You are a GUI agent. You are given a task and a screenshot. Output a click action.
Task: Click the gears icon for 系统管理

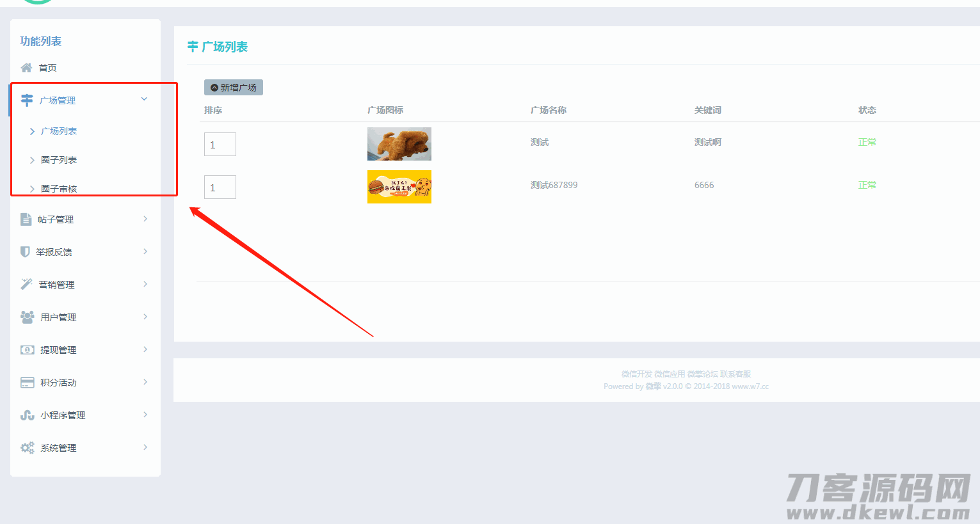(x=28, y=448)
